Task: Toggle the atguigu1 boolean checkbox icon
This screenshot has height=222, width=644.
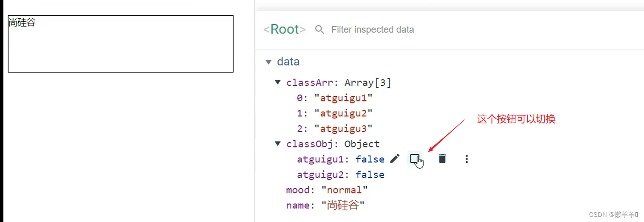Action: click(415, 159)
